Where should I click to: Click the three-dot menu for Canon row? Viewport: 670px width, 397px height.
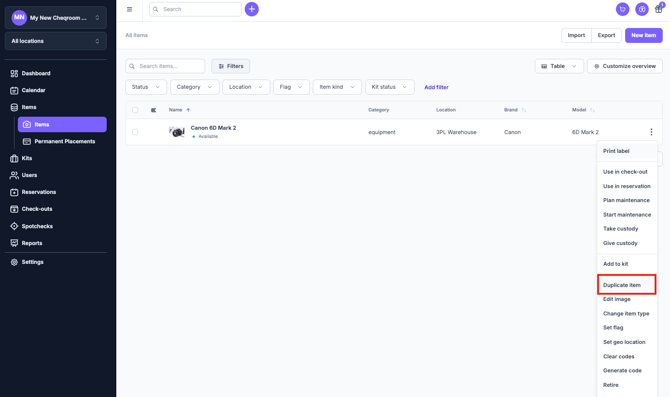(x=651, y=132)
